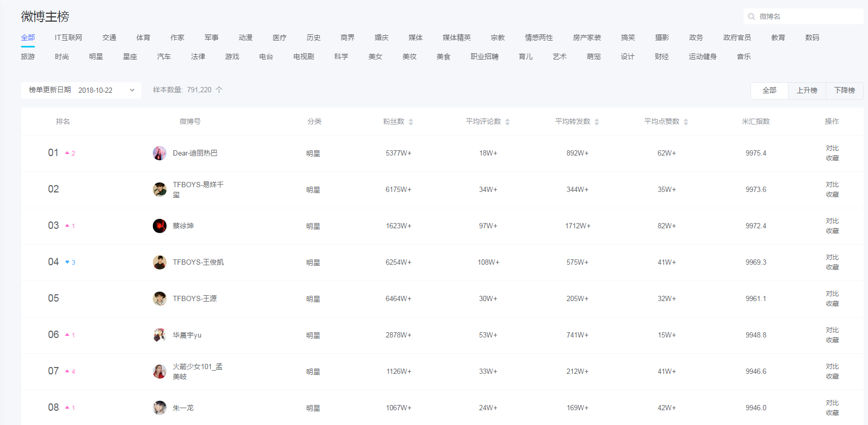This screenshot has width=868, height=425.
Task: Select the IT互联网 category tab
Action: (x=69, y=37)
